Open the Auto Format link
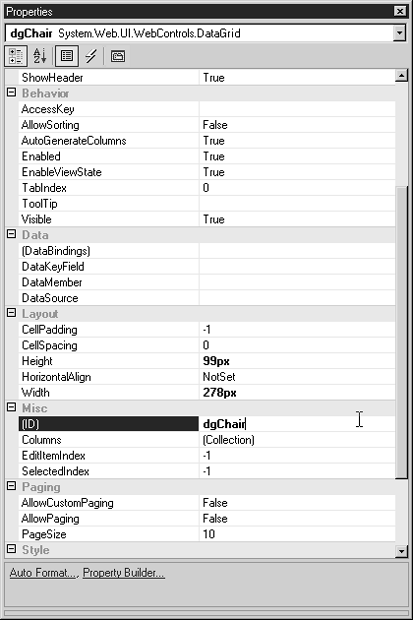Viewport: 413px width, 620px height. coord(44,573)
